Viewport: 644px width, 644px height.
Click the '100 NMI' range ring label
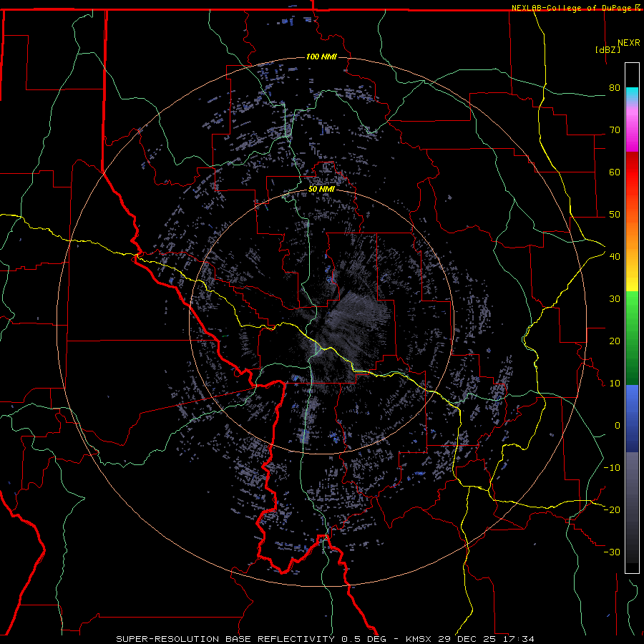point(321,57)
